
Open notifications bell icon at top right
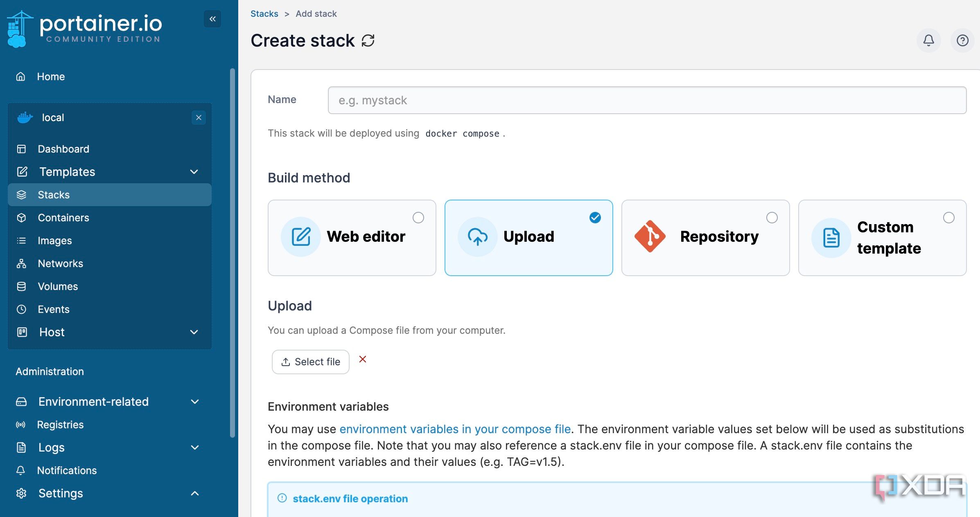(x=928, y=40)
